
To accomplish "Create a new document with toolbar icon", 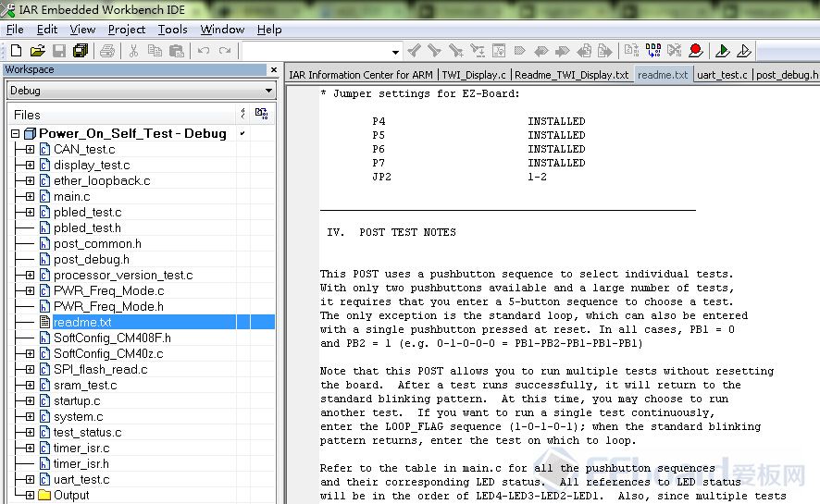I will 17,51.
